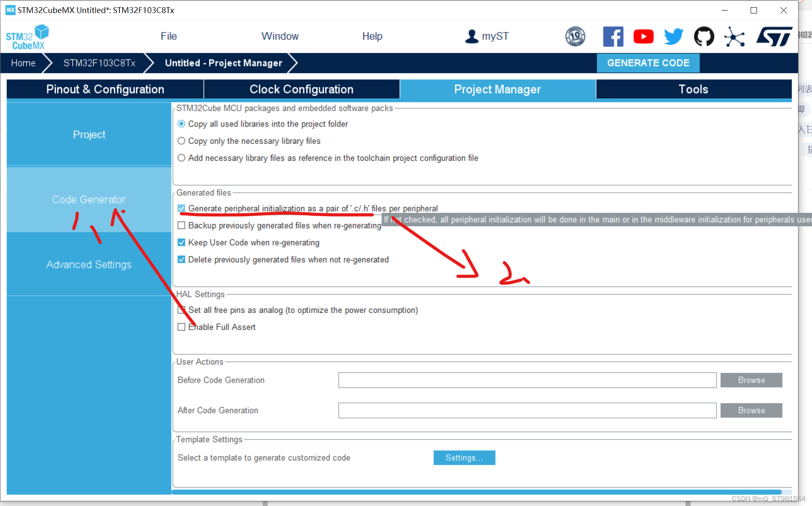This screenshot has width=812, height=506.
Task: Select Copy only the necessary library files
Action: point(181,141)
